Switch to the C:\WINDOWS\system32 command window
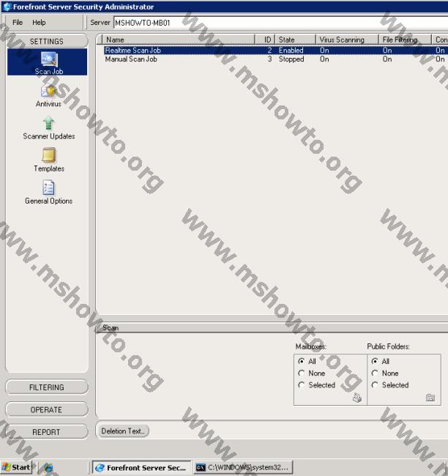Image resolution: width=448 pixels, height=476 pixels. (243, 468)
